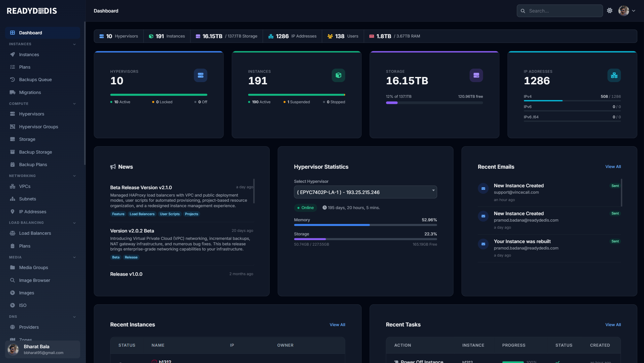The width and height of the screenshot is (644, 363).
Task: Open the ISO media section
Action: point(22,305)
